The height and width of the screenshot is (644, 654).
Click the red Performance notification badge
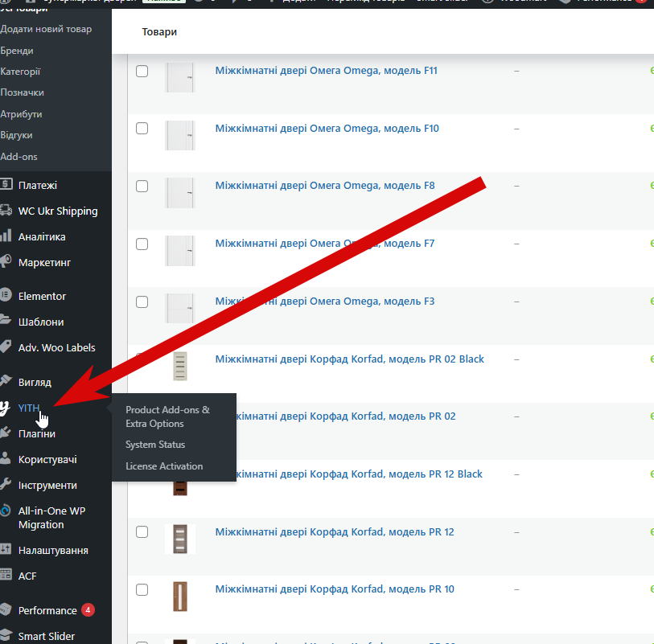(88, 609)
